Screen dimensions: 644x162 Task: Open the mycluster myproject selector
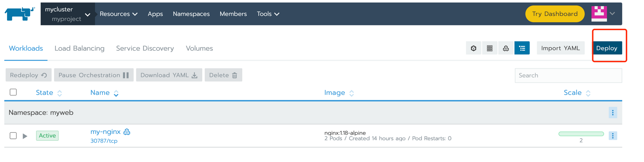(x=68, y=14)
